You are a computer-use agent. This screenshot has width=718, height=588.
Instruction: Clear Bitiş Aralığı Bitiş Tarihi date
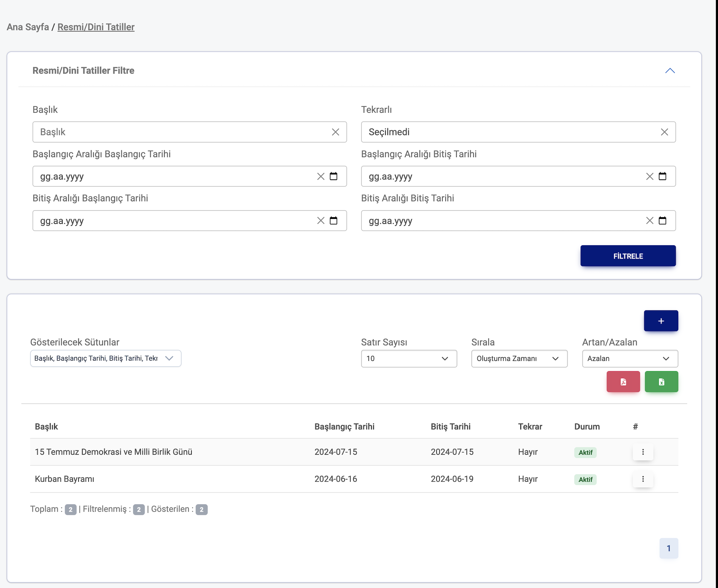click(x=649, y=220)
